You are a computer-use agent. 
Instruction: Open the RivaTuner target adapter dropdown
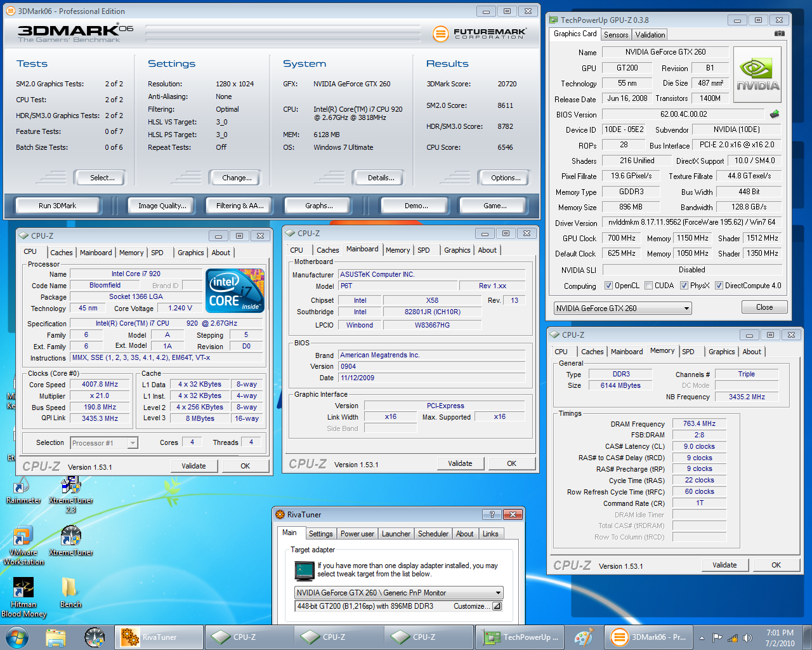point(498,593)
